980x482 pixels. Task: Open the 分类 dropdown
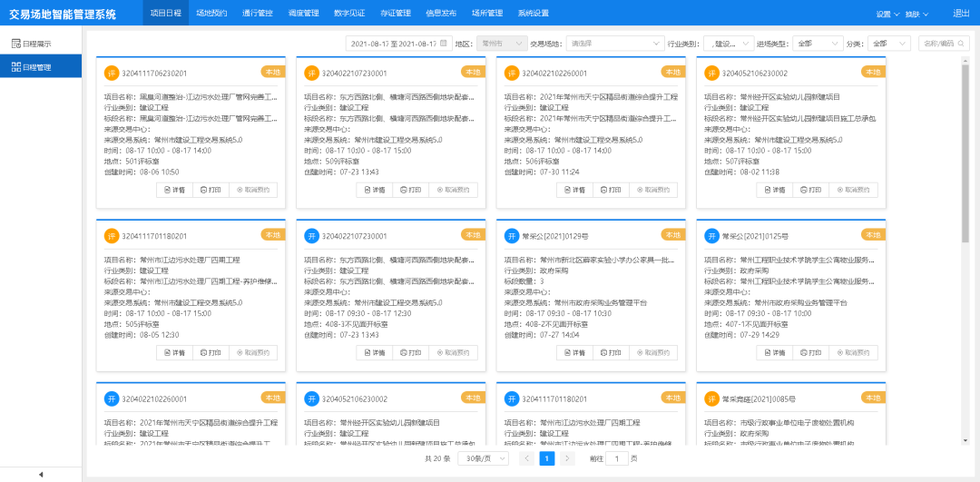(x=888, y=44)
